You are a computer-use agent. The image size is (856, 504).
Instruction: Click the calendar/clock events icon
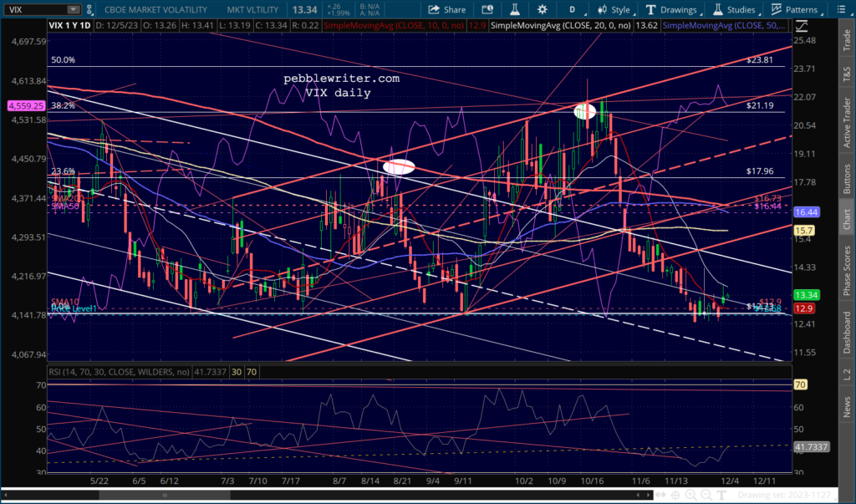point(487,10)
